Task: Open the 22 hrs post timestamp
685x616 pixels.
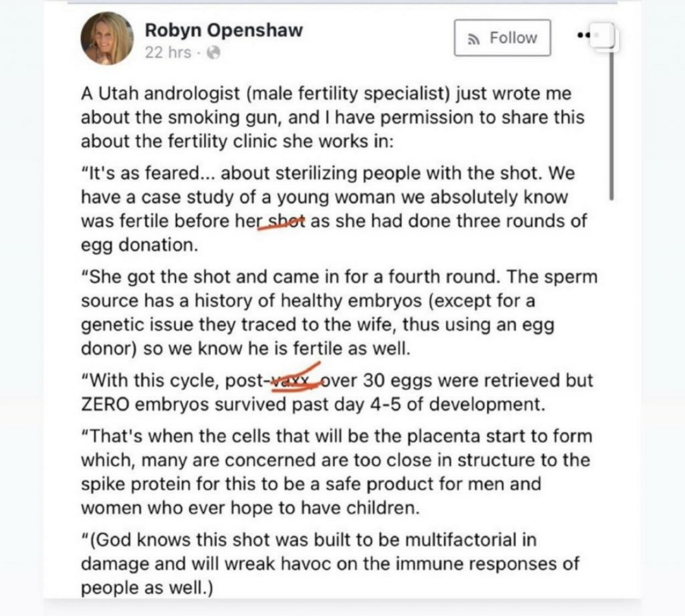Action: tap(168, 53)
